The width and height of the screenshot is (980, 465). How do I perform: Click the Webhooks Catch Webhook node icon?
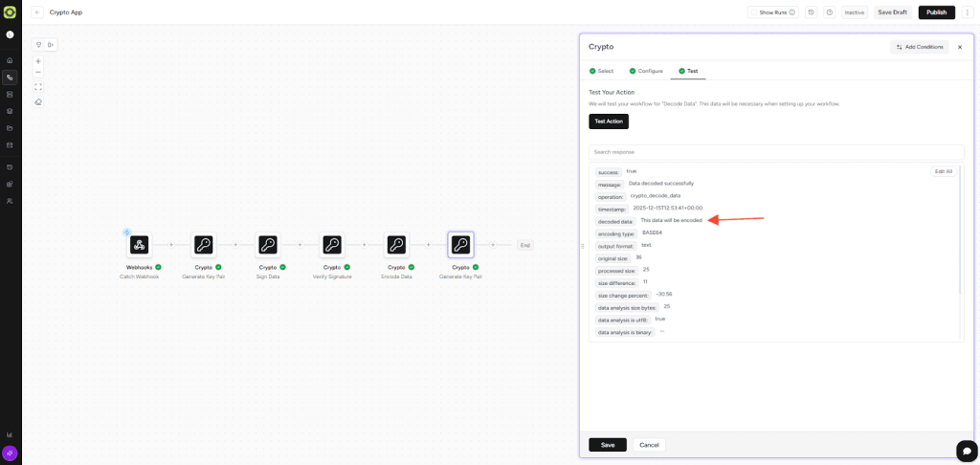[x=140, y=245]
